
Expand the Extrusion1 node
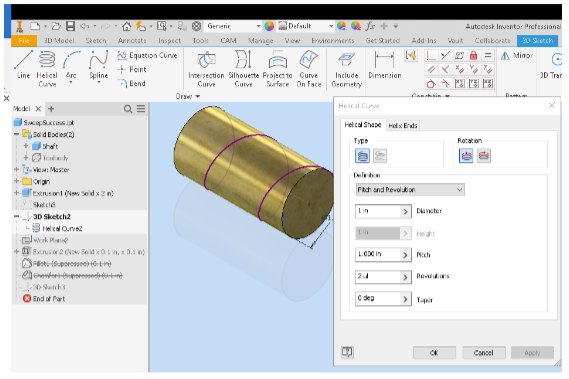16,193
